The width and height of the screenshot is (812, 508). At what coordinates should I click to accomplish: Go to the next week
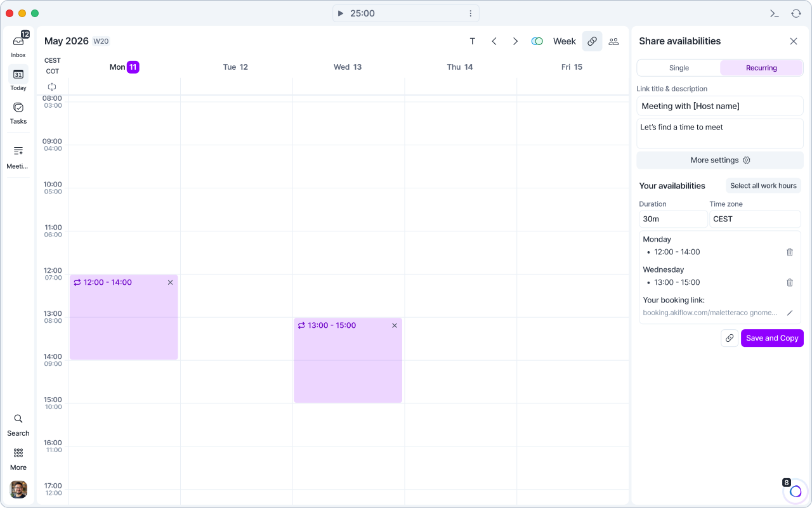[x=516, y=41]
